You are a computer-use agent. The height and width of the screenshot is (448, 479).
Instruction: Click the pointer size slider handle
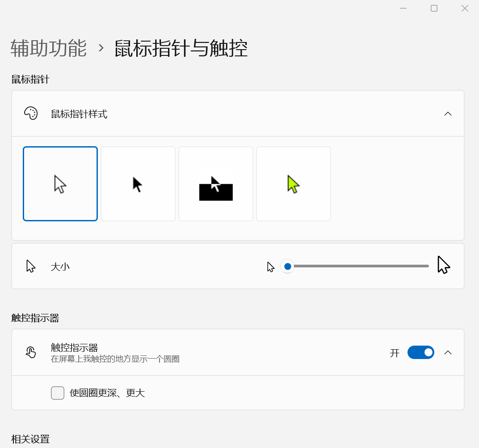coord(287,266)
